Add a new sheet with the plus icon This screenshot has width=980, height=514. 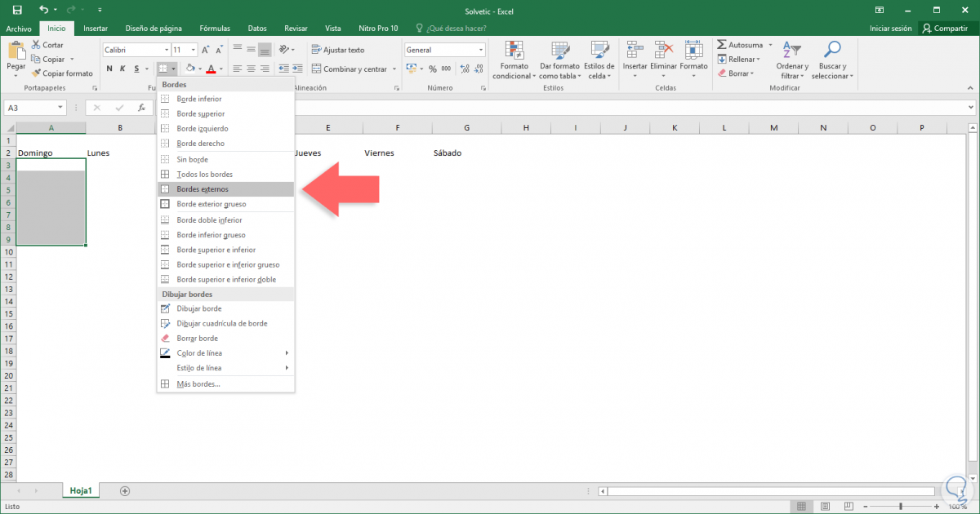125,490
